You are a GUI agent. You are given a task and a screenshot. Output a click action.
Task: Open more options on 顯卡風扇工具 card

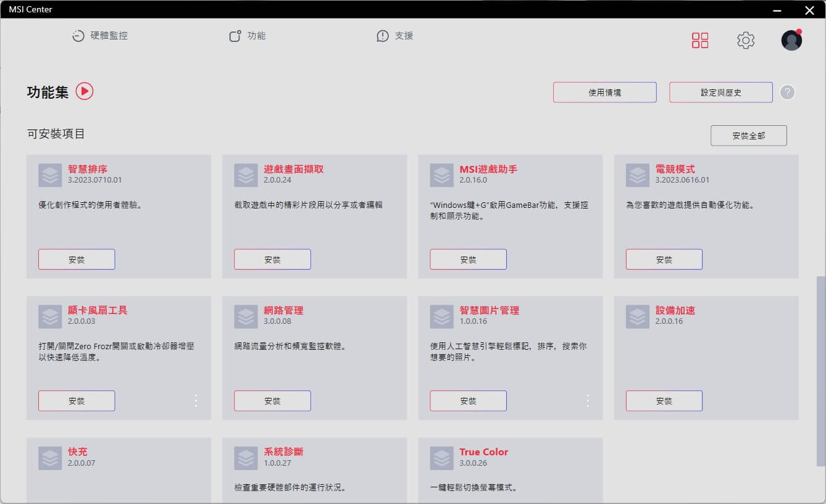pyautogui.click(x=196, y=401)
